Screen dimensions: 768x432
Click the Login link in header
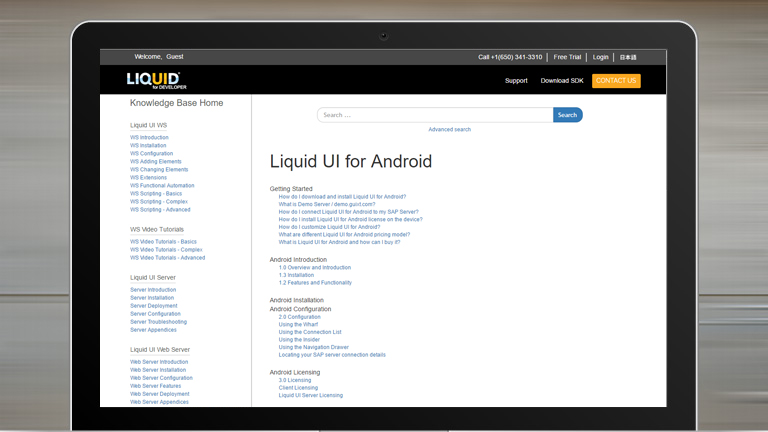click(x=600, y=57)
